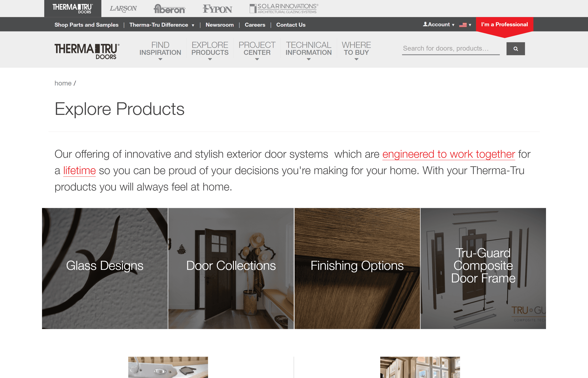Follow the 'engineered to work together' link

[x=448, y=154]
